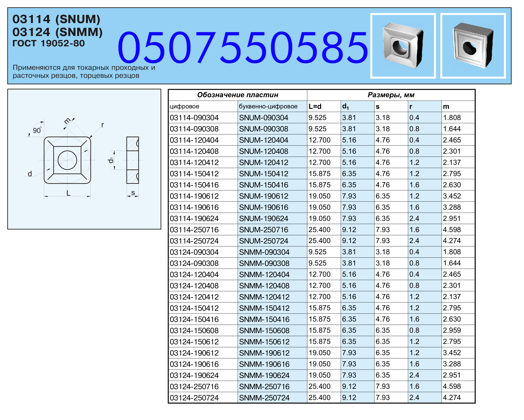524x420 pixels.
Task: Select cell SNUM-120408
Action: (264, 151)
